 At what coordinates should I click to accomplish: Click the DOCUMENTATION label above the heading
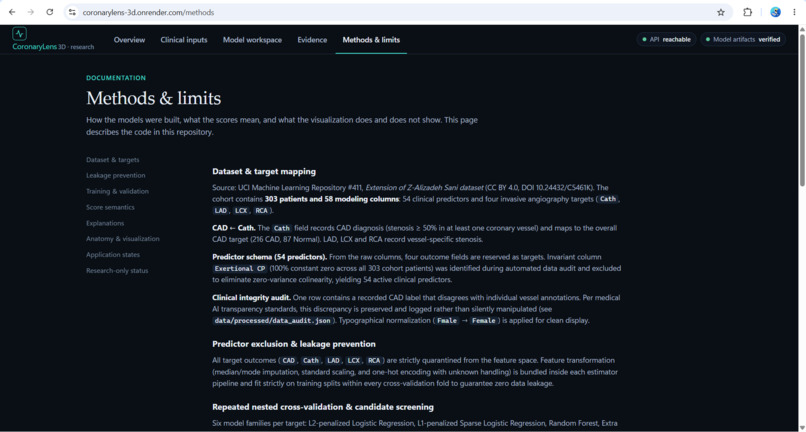tap(116, 78)
